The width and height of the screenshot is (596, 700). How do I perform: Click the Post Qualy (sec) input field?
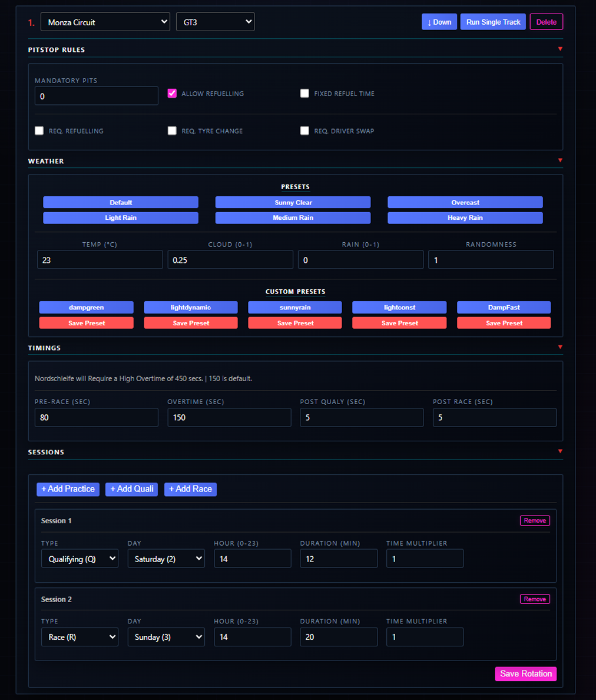[362, 417]
